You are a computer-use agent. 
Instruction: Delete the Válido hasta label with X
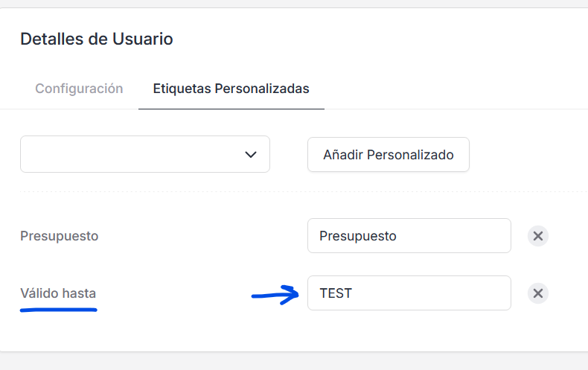point(537,293)
